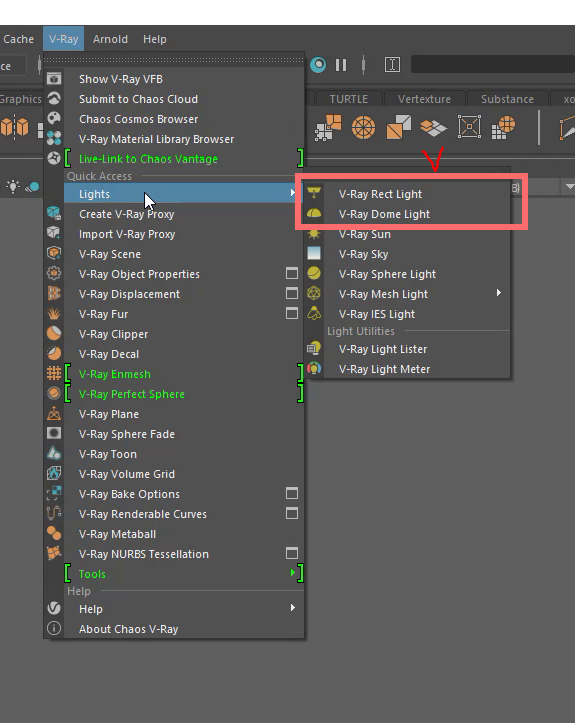Click the About Chaos V-Ray info icon
This screenshot has height=723, width=575.
pos(54,628)
